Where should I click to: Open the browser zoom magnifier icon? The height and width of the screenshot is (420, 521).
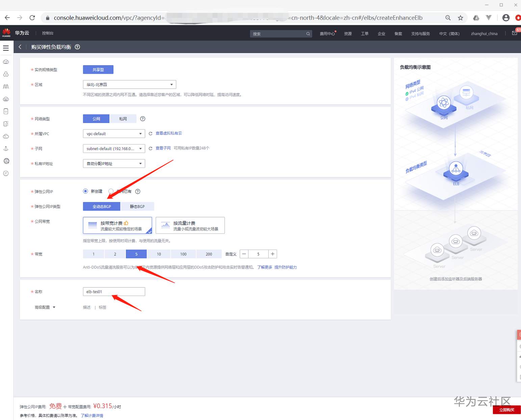pyautogui.click(x=448, y=18)
